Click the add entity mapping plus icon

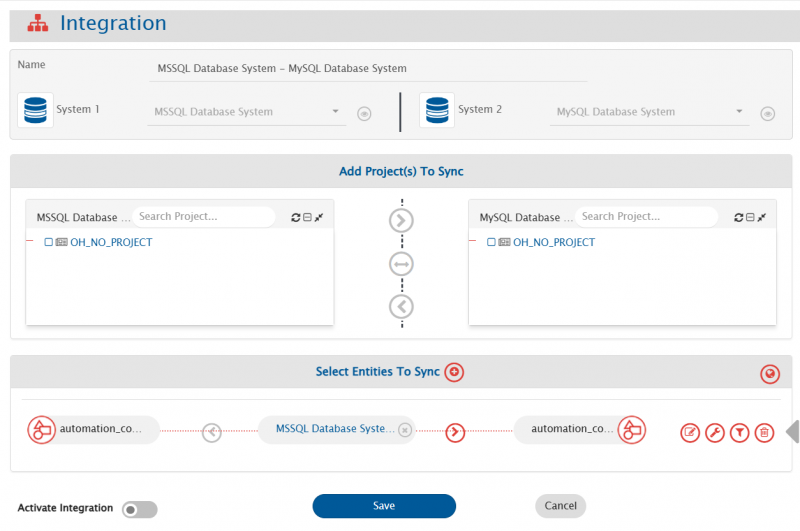[454, 372]
